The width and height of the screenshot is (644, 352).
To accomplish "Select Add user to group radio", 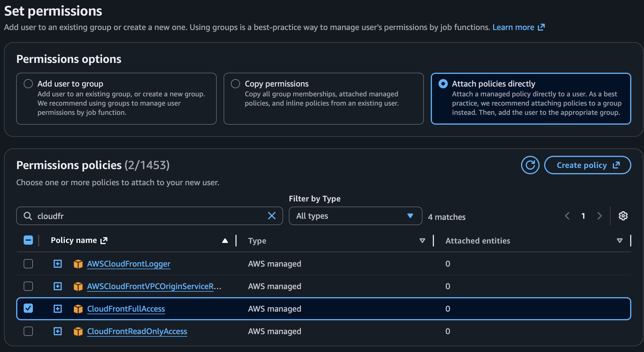I will pos(28,84).
